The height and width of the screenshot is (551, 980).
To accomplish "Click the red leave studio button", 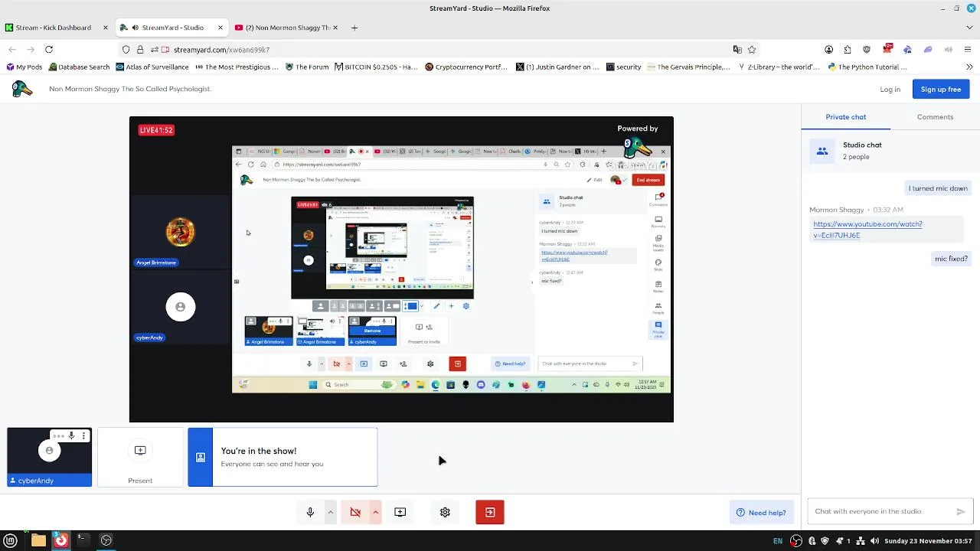I will point(490,512).
